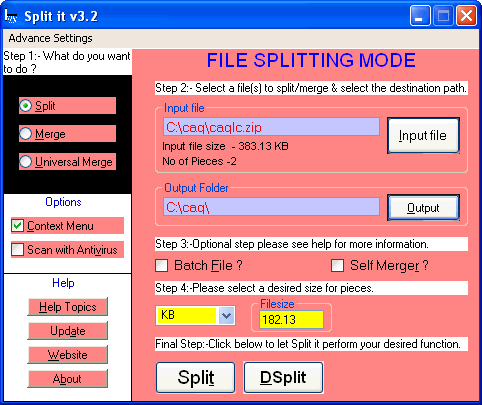Open the About dialog
The height and width of the screenshot is (405, 482).
pyautogui.click(x=68, y=379)
